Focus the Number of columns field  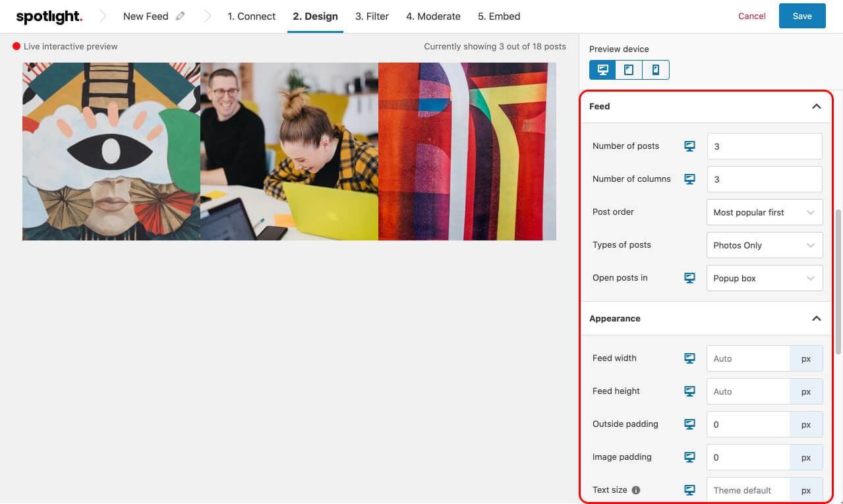(x=765, y=179)
